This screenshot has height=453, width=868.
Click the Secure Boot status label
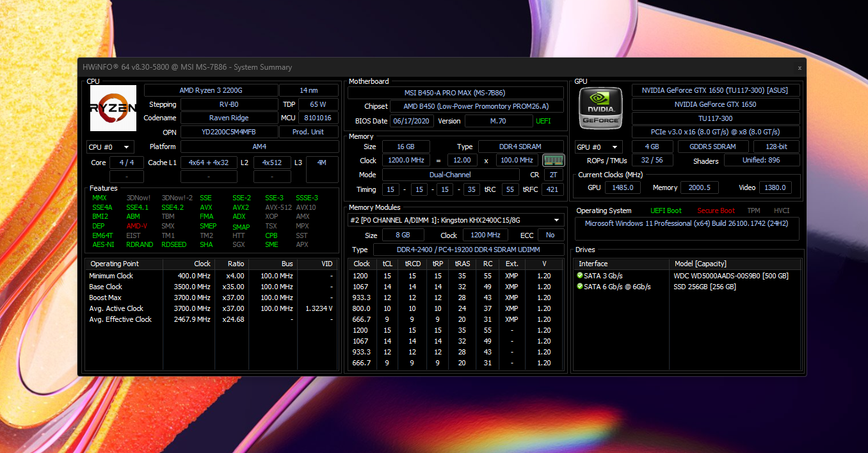(x=716, y=211)
